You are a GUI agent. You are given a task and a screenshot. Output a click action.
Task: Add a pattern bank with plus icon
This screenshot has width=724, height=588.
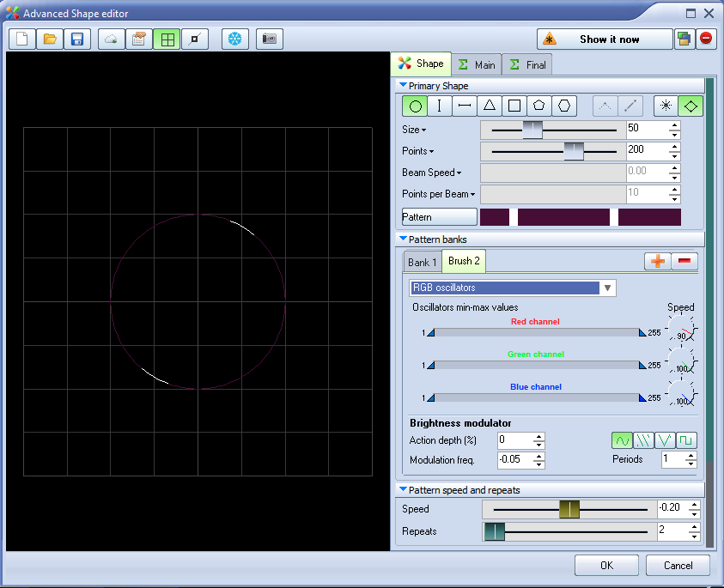(658, 262)
